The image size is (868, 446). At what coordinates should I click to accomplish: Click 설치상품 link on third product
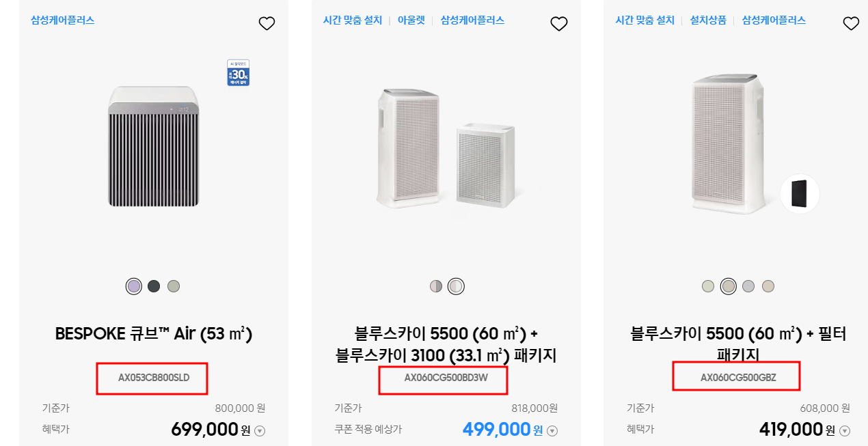[708, 20]
